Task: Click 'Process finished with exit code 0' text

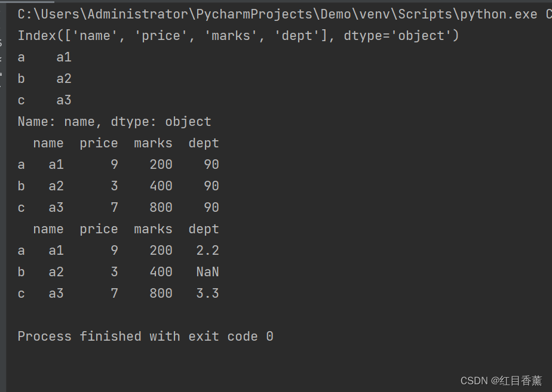Action: pyautogui.click(x=145, y=337)
